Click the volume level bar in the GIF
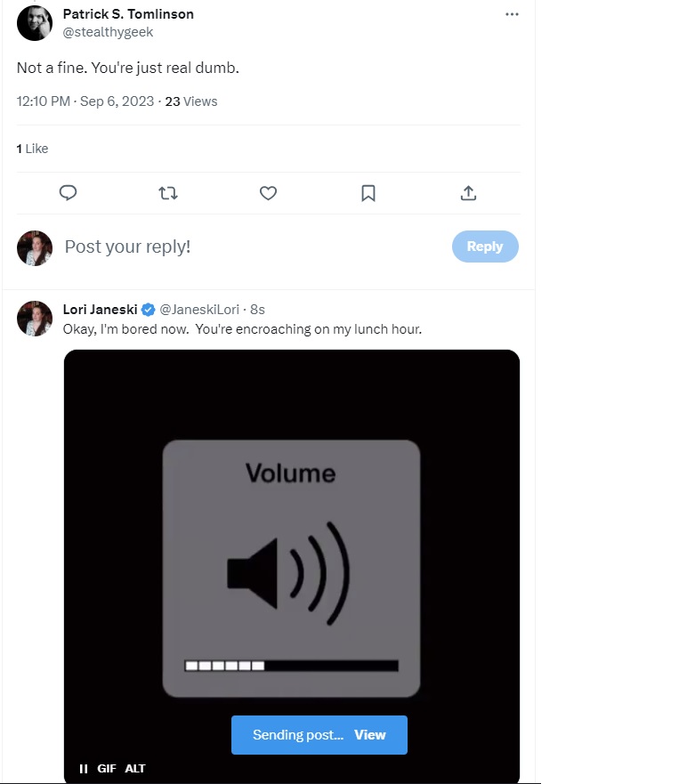Viewport: 679px width, 784px height. [x=291, y=666]
